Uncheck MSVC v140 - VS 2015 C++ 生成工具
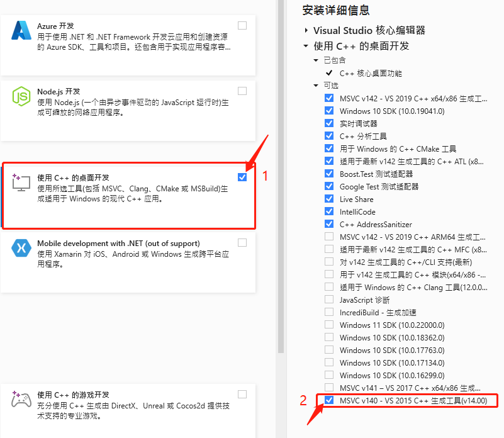This screenshot has width=504, height=438. click(x=329, y=400)
